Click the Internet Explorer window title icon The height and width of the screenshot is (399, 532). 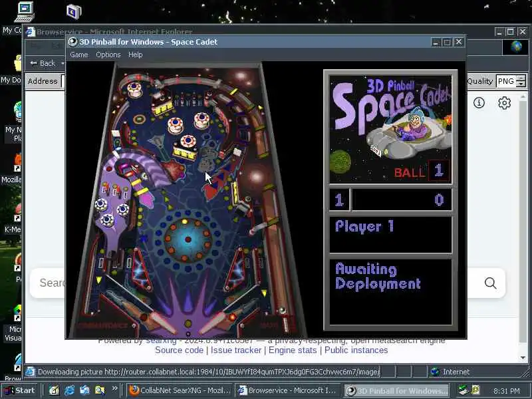pyautogui.click(x=31, y=32)
